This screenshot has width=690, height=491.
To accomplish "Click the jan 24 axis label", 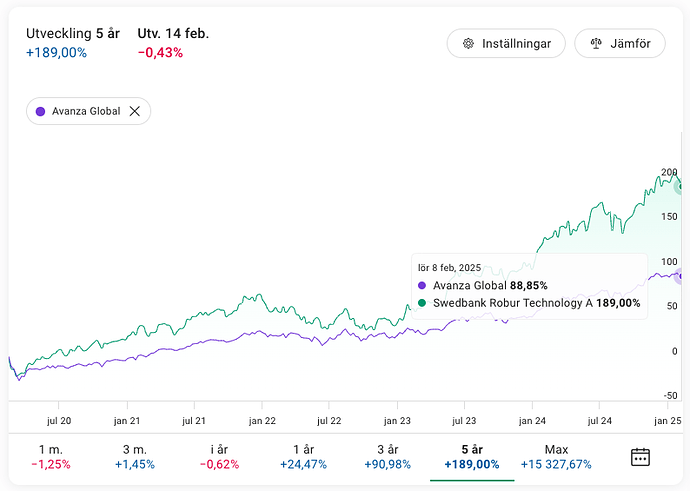I will (x=532, y=421).
